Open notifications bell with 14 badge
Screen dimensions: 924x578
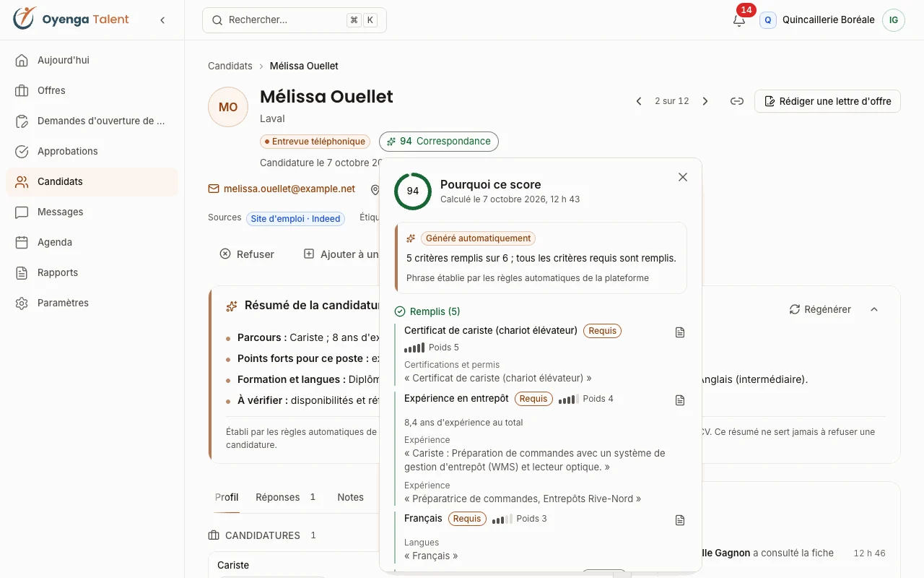click(x=739, y=20)
